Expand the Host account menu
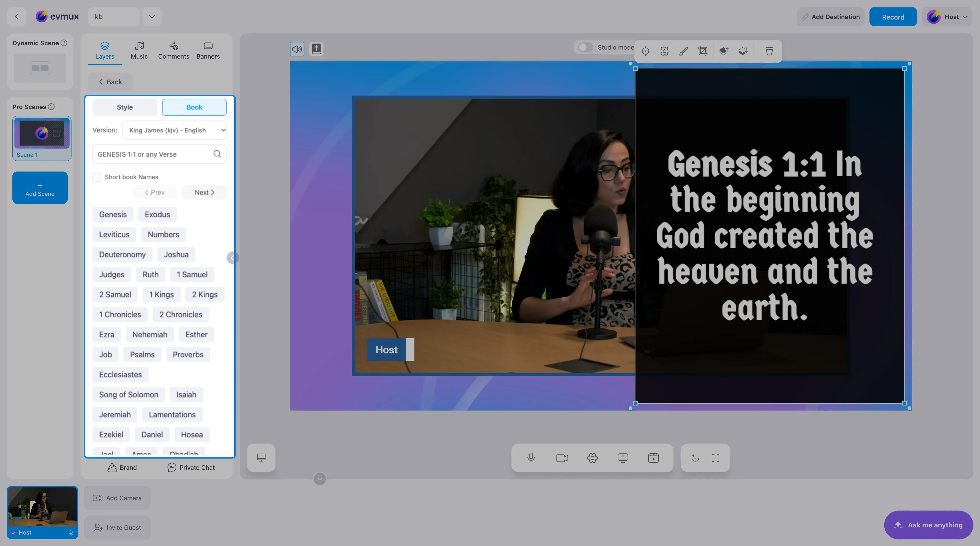Image resolution: width=980 pixels, height=546 pixels. click(x=947, y=17)
